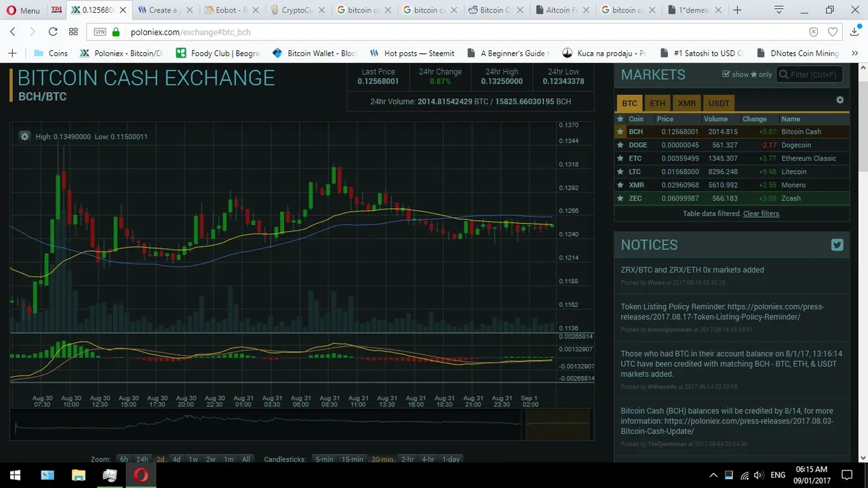Open the Speed Dial grid icon
The image size is (868, 488).
pos(73,32)
